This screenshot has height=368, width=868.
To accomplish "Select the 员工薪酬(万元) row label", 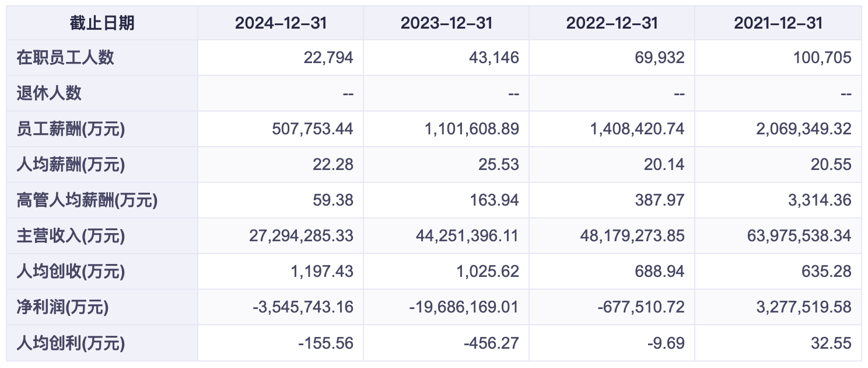I will pos(71,129).
